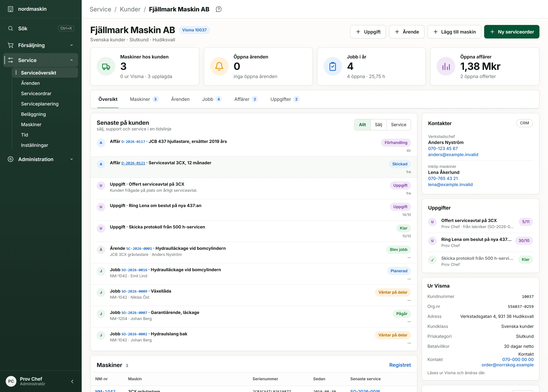Click the Administration gear icon

[x=10, y=159]
